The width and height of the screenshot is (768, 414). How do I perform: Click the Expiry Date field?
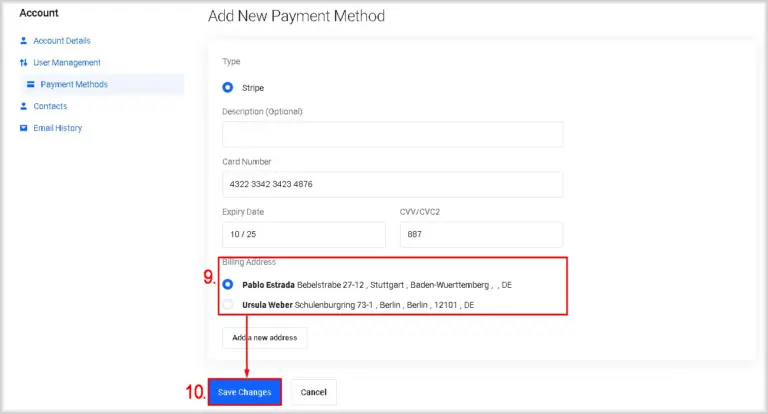pyautogui.click(x=304, y=234)
